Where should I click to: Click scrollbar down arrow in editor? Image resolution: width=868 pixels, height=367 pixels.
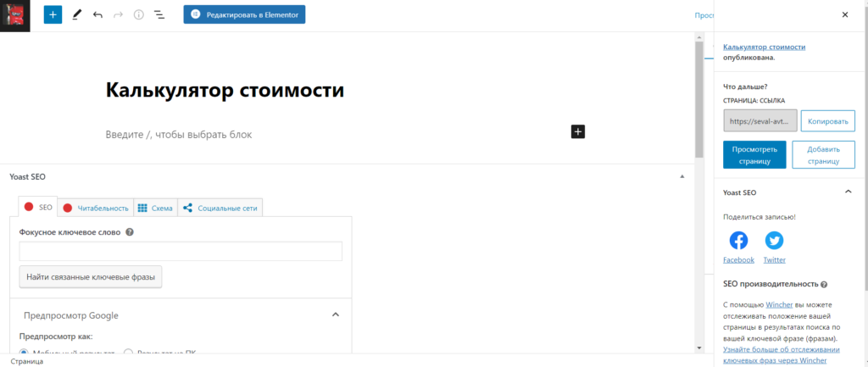coord(699,347)
